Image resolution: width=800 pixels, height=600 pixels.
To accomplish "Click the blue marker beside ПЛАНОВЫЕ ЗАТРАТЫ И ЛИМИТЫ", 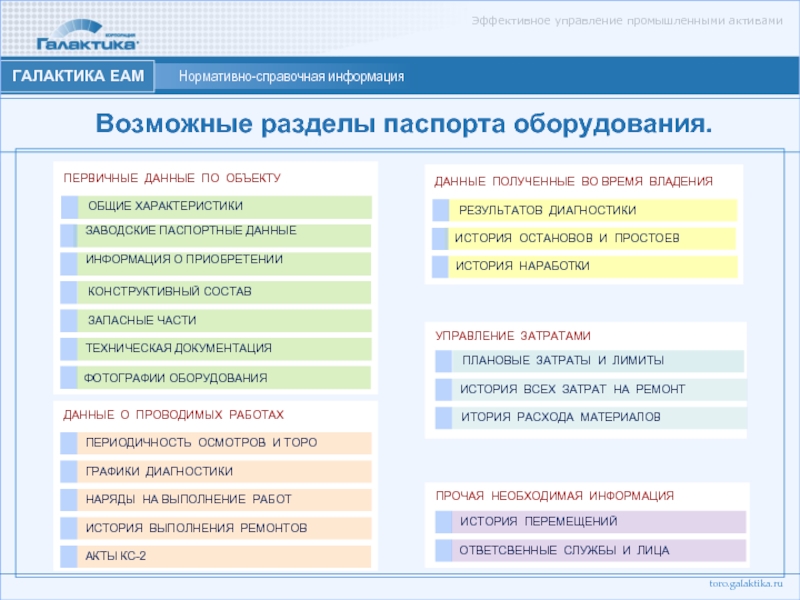I will point(444,361).
